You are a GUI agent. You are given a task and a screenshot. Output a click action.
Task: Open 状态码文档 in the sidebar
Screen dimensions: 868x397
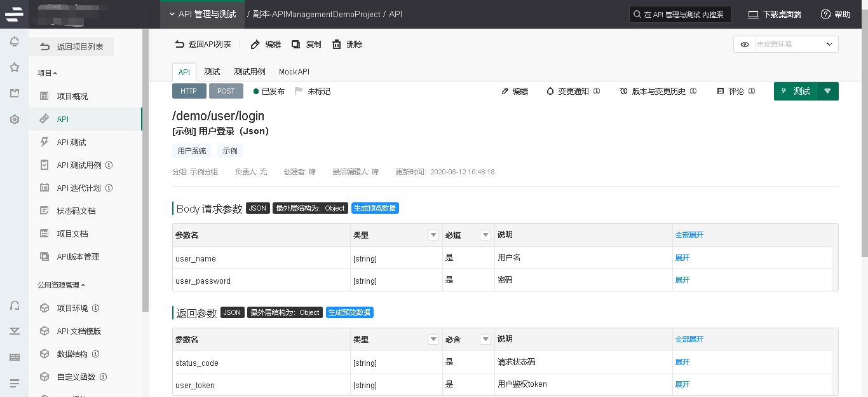(76, 211)
